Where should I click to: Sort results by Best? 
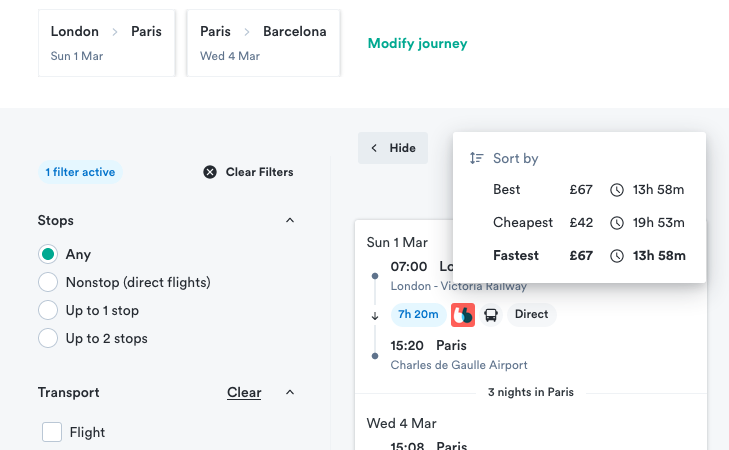[x=507, y=190]
